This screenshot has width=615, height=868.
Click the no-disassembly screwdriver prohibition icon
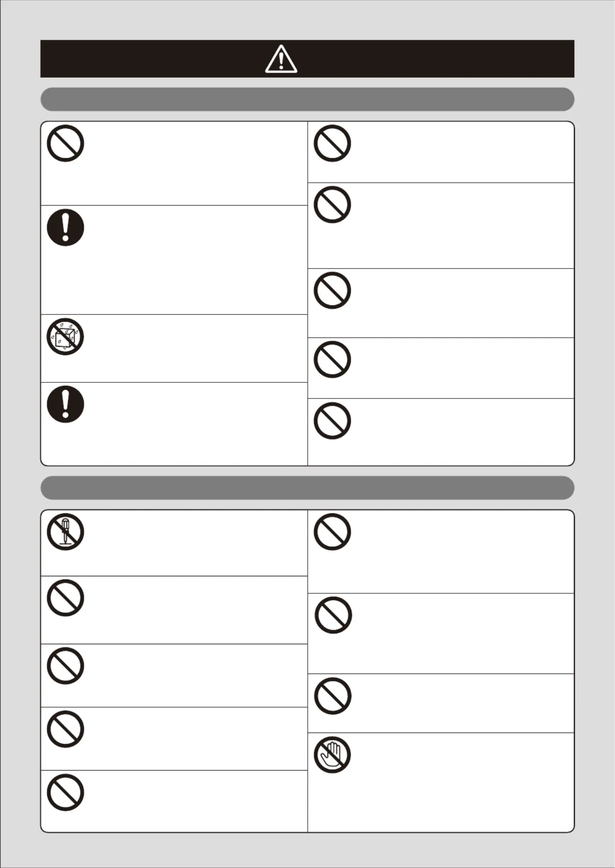65,532
